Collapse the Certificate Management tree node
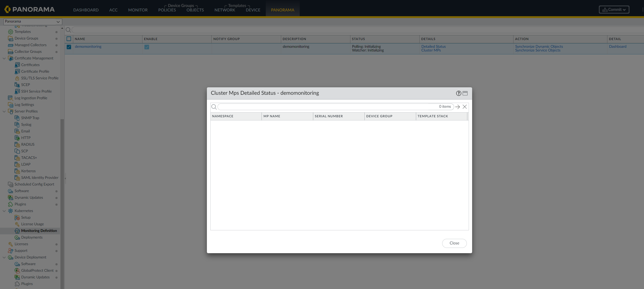644x289 pixels. coord(4,58)
